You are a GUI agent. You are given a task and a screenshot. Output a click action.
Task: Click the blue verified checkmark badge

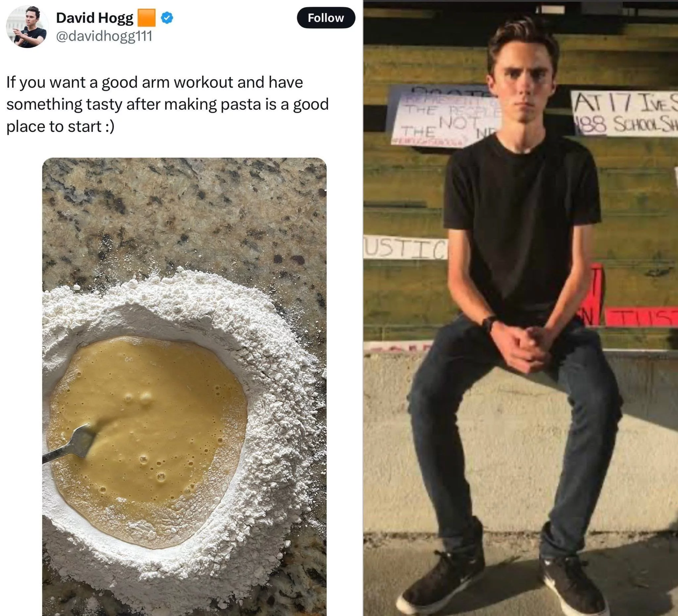(167, 18)
